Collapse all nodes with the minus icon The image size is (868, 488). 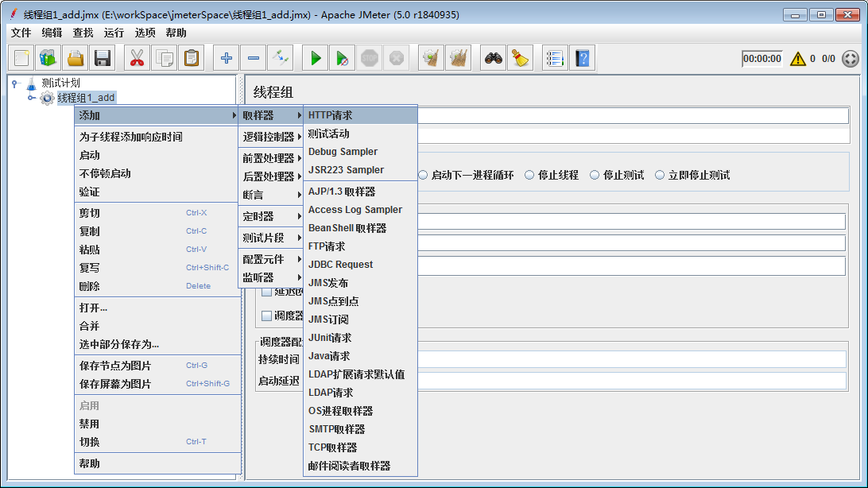[x=253, y=58]
